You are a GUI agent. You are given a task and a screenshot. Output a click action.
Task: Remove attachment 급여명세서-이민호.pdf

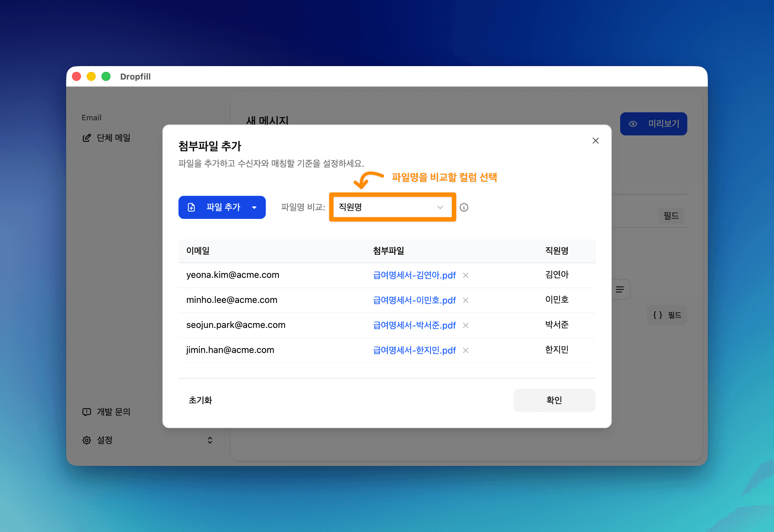click(465, 300)
